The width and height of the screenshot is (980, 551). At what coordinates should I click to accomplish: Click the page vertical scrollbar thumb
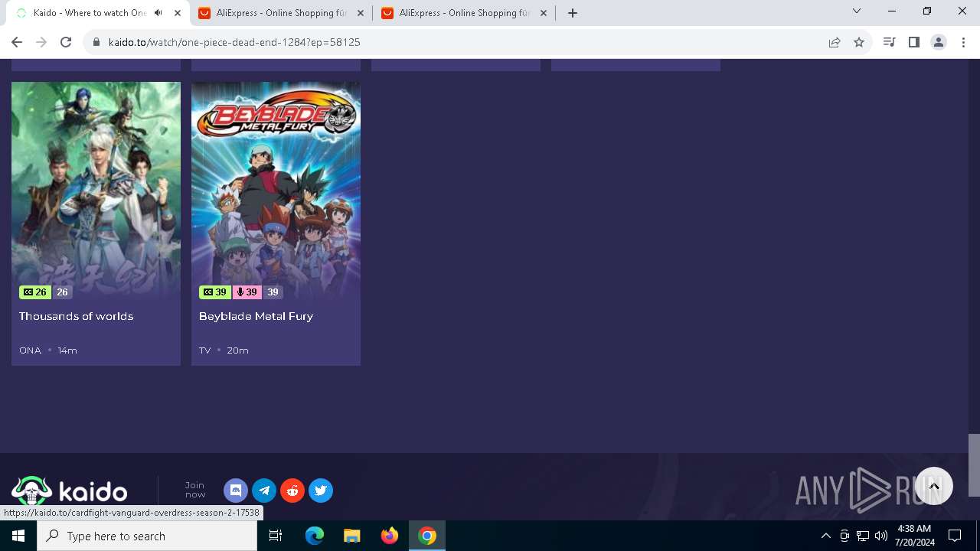tap(974, 465)
